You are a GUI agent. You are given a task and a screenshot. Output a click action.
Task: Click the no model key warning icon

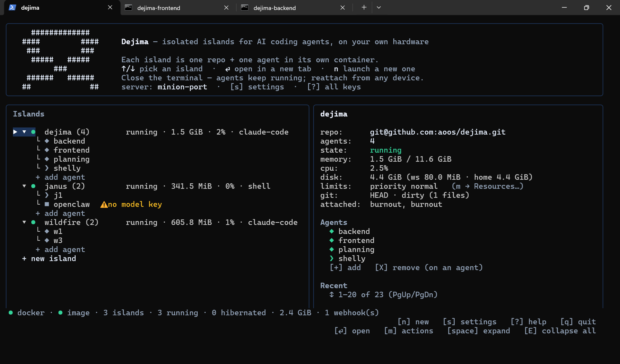104,205
